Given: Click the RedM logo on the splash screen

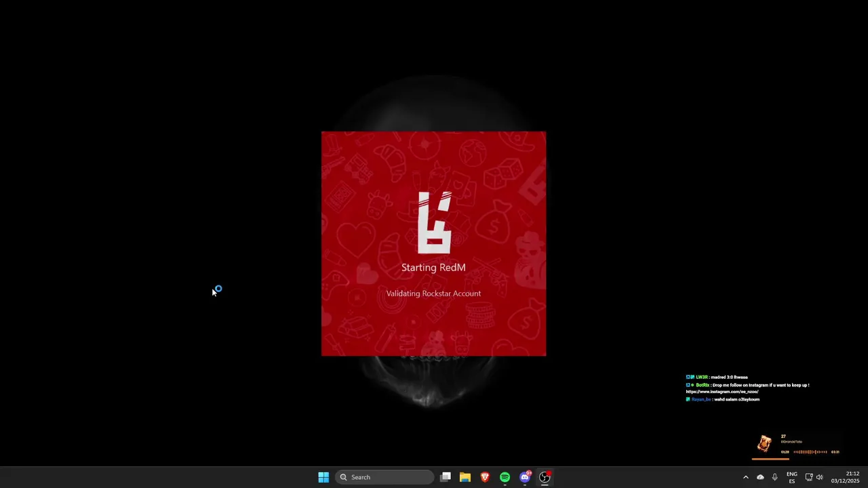Looking at the screenshot, I should click(434, 222).
